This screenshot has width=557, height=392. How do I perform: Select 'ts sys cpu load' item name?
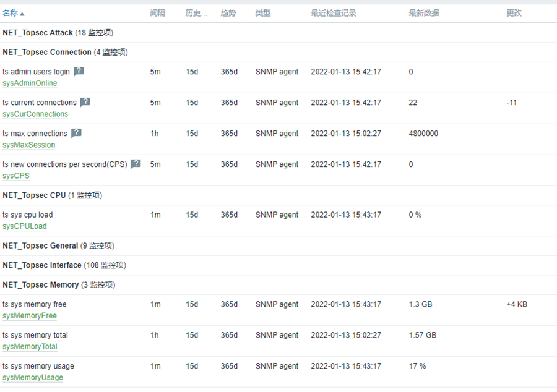pyautogui.click(x=27, y=215)
